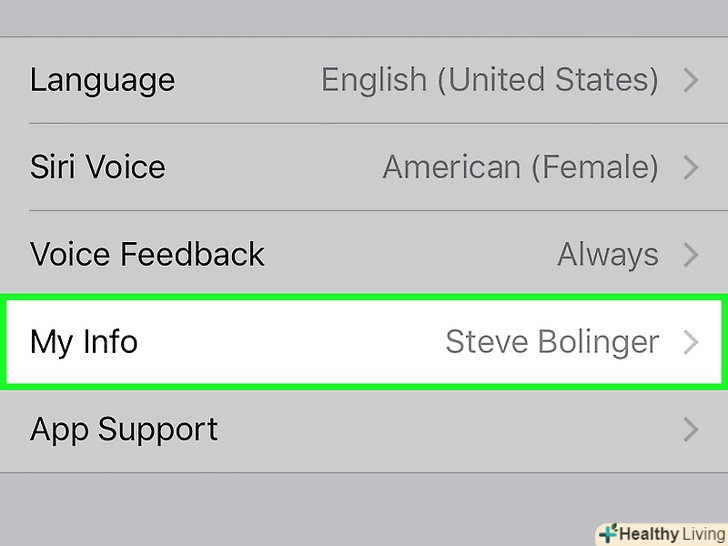Click the green highlight border of My Info

tap(364, 298)
